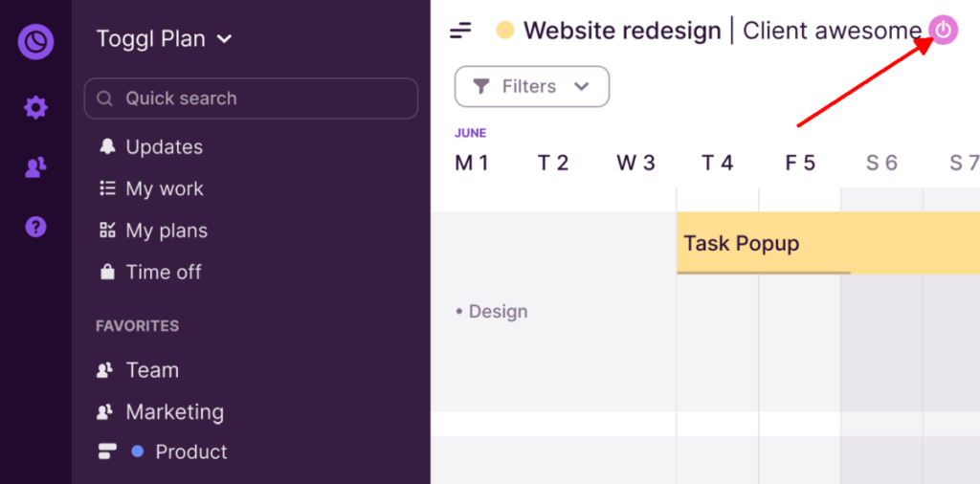Click the FAVORITES section heading
The width and height of the screenshot is (980, 484).
tap(138, 326)
